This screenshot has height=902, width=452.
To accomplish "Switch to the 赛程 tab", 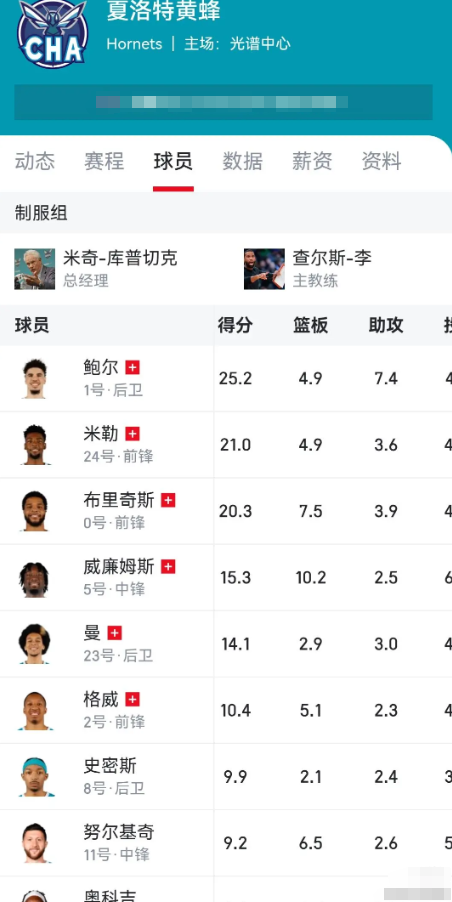I will click(x=104, y=161).
